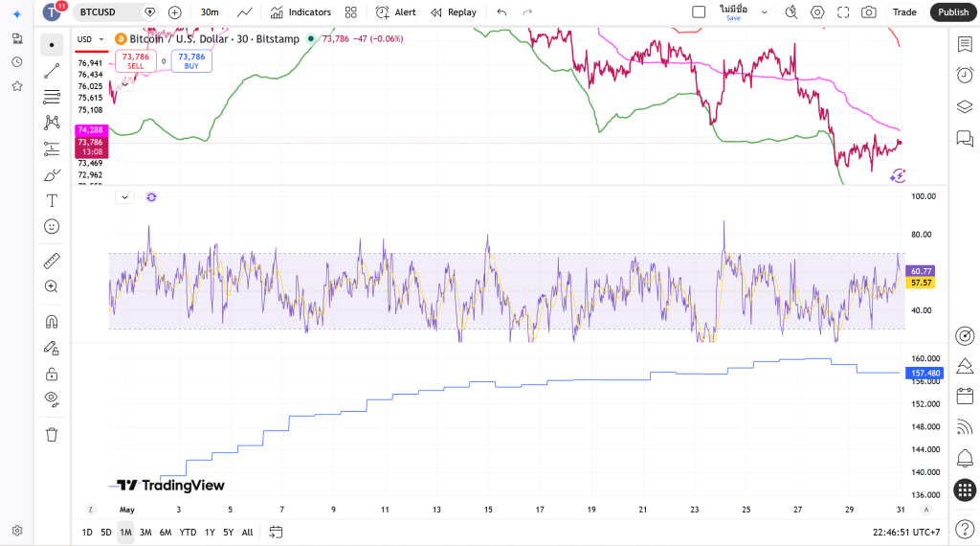The height and width of the screenshot is (546, 980).
Task: Open the apps grid button
Action: pos(965,489)
